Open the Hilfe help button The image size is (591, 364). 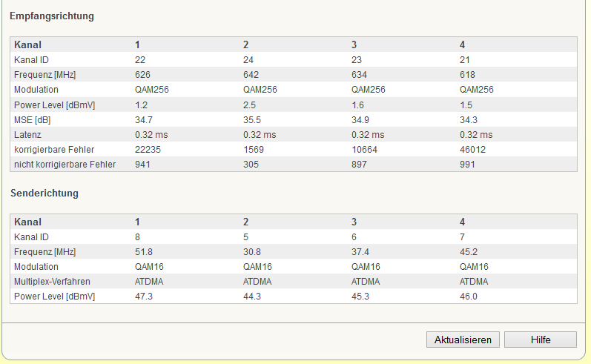click(x=540, y=340)
